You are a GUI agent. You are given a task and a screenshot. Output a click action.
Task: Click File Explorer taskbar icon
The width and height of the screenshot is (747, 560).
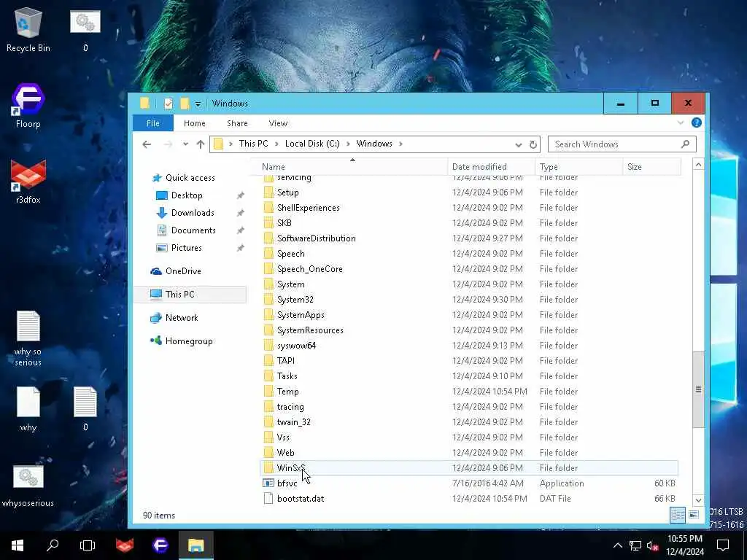click(x=196, y=545)
